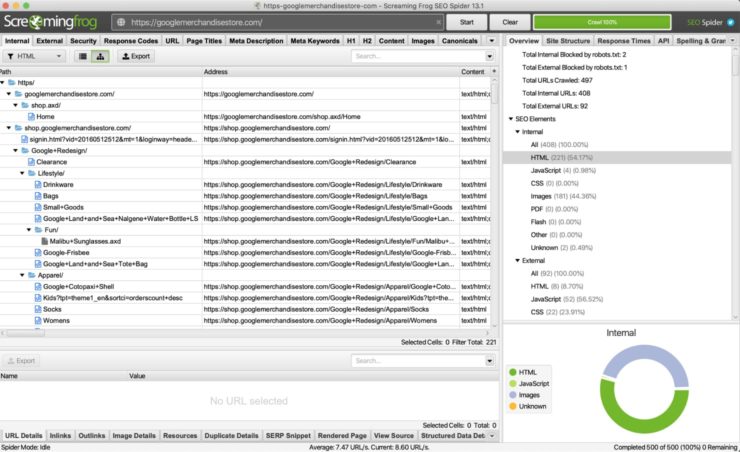
Task: Collapse the Fun/ folder
Action: (29, 230)
